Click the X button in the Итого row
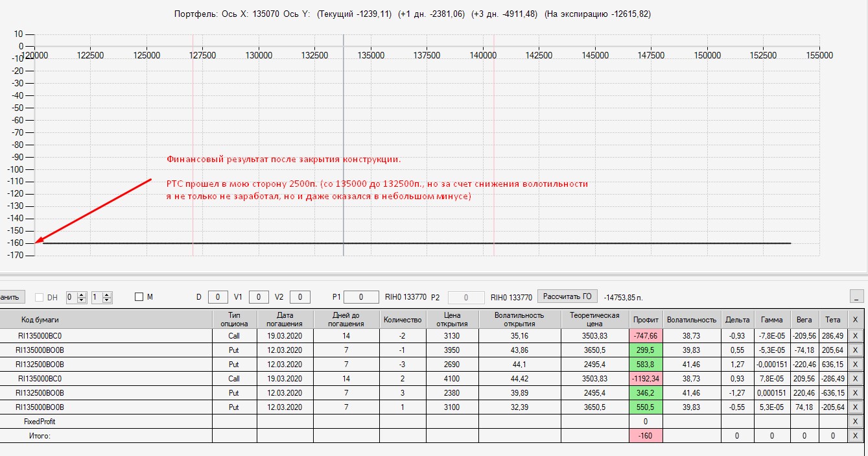This screenshot has width=868, height=456. [x=855, y=435]
